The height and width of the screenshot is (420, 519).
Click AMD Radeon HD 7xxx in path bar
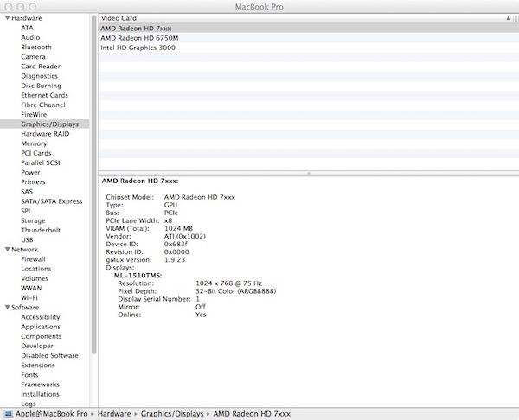pyautogui.click(x=252, y=414)
